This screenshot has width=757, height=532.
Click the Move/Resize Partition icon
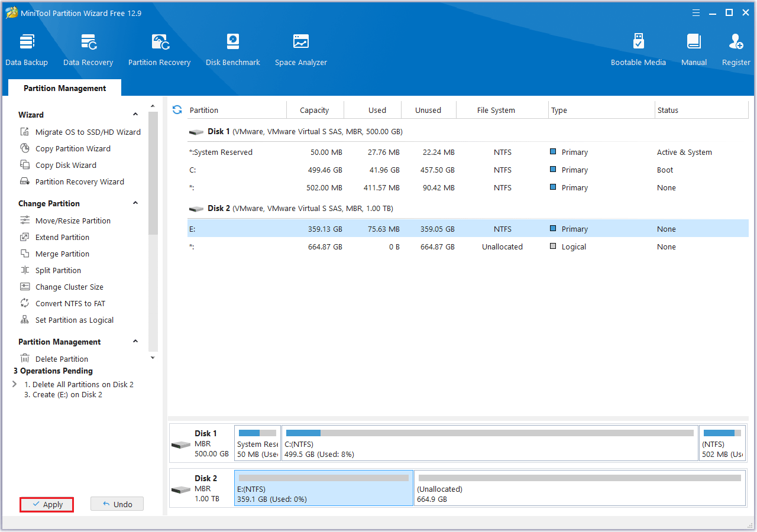coord(25,220)
